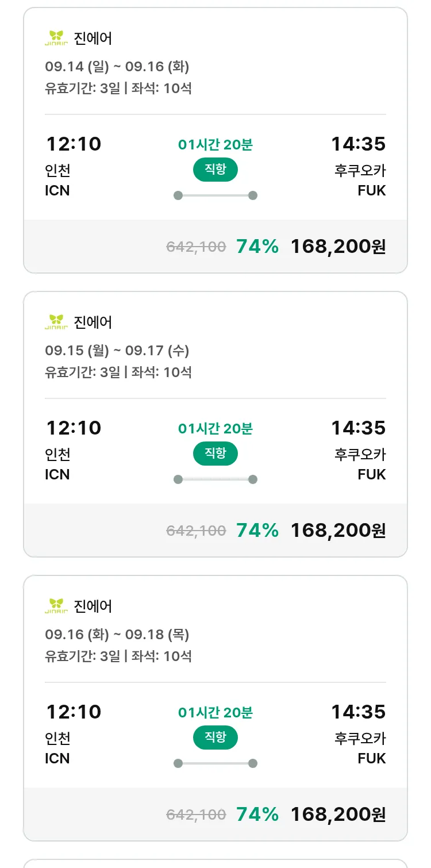The image size is (431, 868).
Task: Select the 168,200원 price on the 09.14 flight
Action: (338, 247)
